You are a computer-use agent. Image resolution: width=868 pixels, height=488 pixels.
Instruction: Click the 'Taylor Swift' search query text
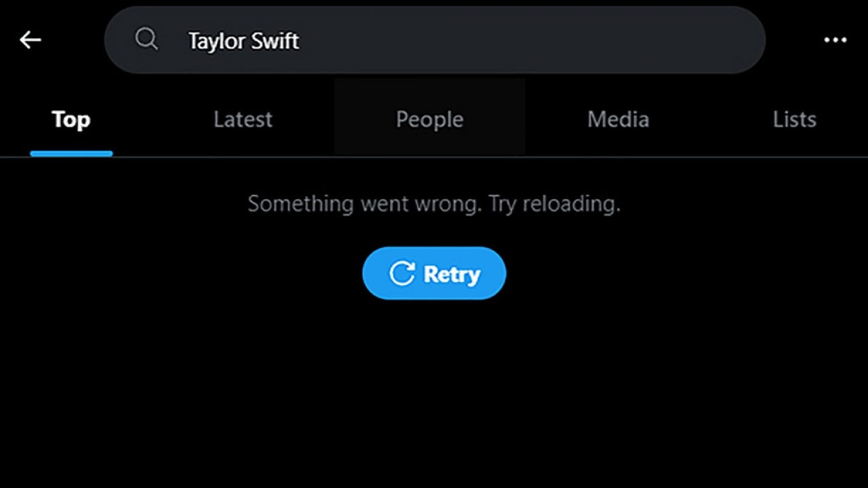click(243, 41)
